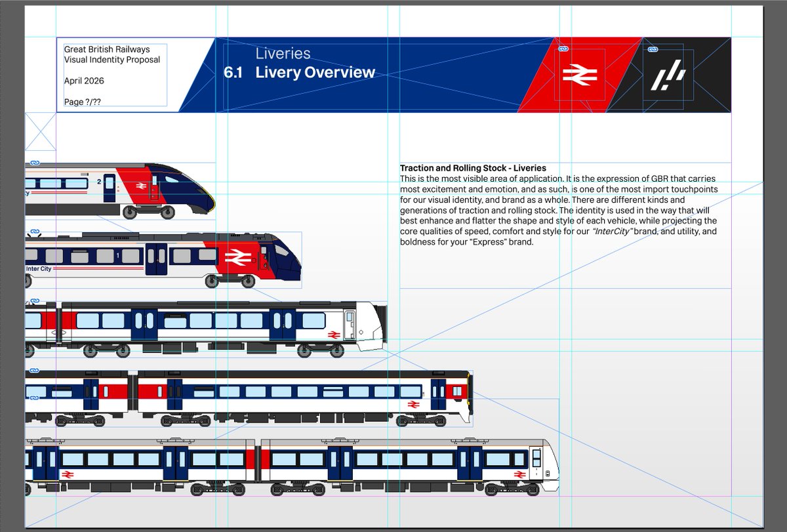Select white double-arrow logo in red header
The height and width of the screenshot is (532, 787).
point(580,76)
